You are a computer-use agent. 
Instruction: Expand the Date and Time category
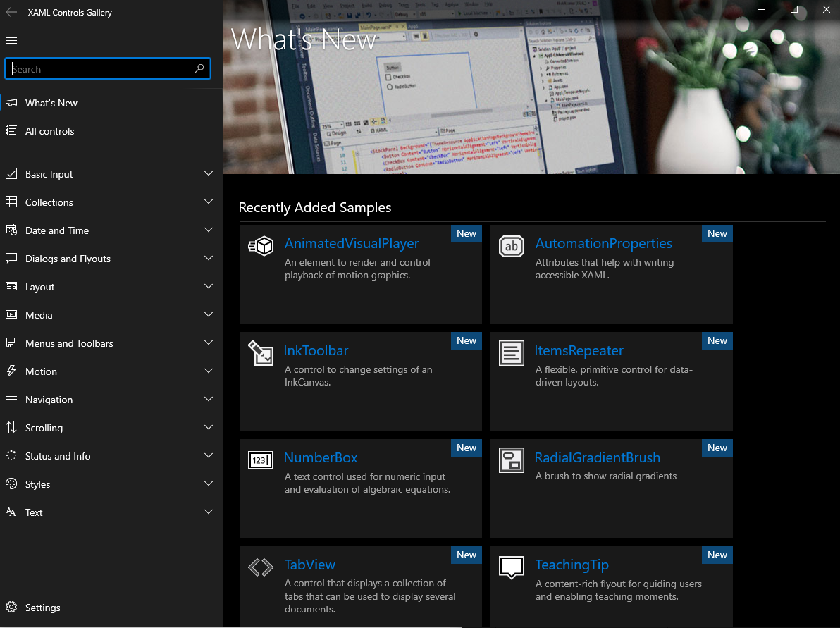coord(209,230)
